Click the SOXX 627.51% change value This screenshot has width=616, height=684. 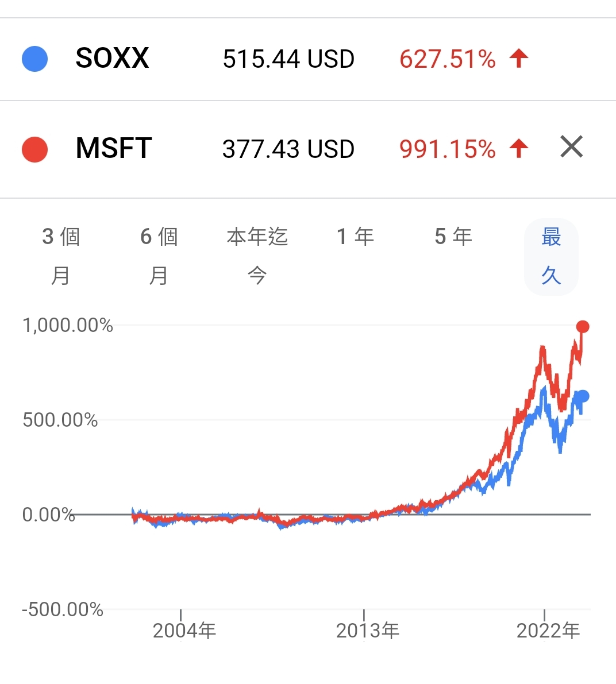click(x=447, y=59)
